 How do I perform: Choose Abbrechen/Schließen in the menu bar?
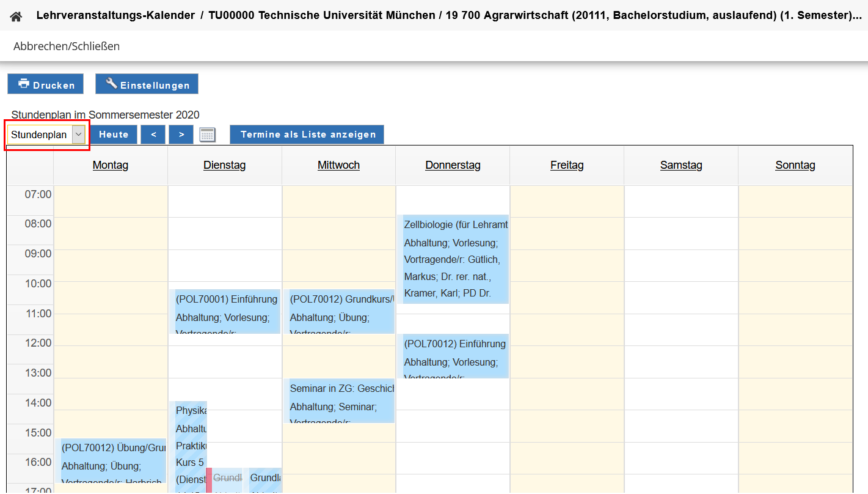(x=67, y=46)
